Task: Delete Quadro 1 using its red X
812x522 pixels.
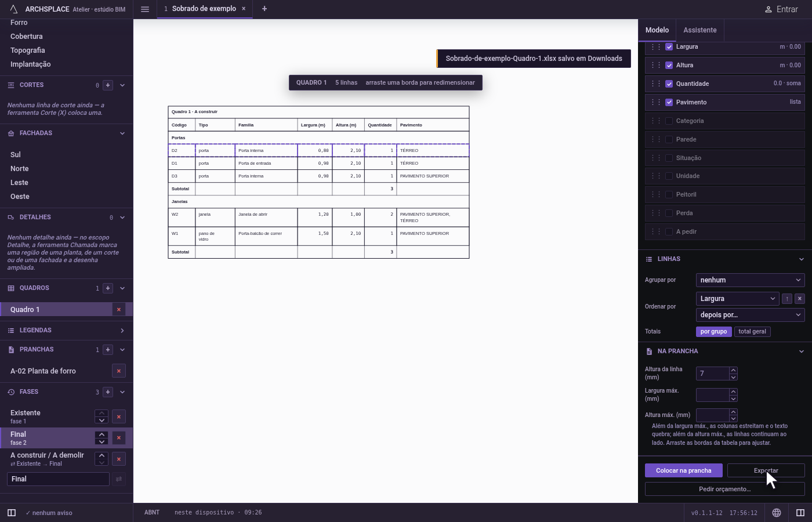Action: (x=119, y=310)
